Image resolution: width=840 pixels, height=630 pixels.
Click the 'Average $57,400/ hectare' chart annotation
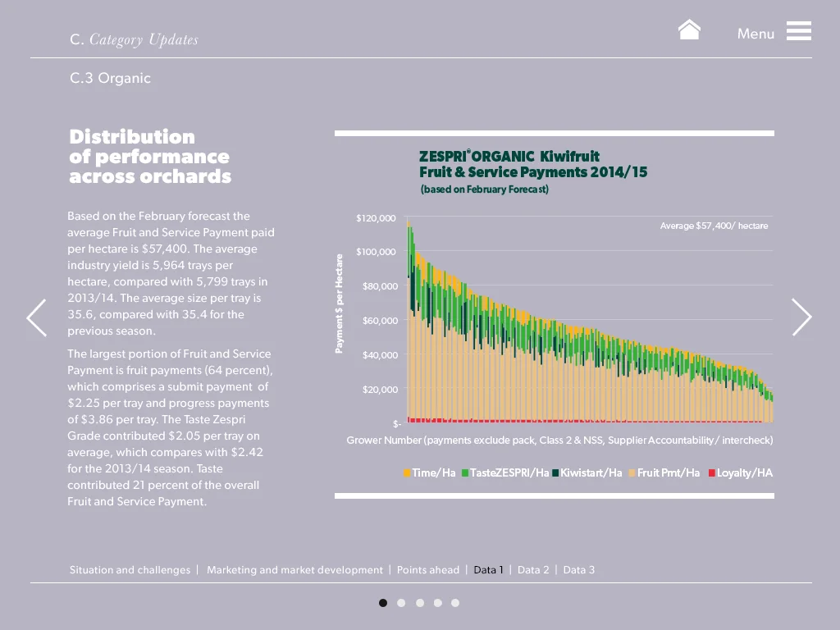[x=714, y=226]
